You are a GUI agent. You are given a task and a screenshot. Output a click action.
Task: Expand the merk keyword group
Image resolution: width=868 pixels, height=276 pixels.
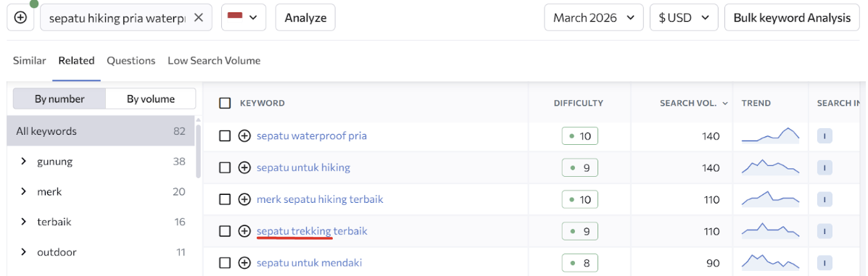[x=24, y=191]
